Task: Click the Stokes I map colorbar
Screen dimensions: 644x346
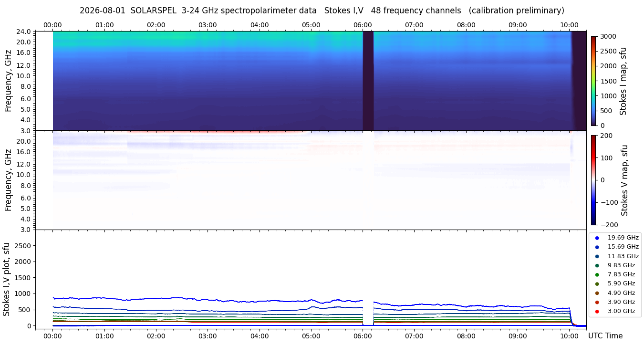Action: [593, 81]
